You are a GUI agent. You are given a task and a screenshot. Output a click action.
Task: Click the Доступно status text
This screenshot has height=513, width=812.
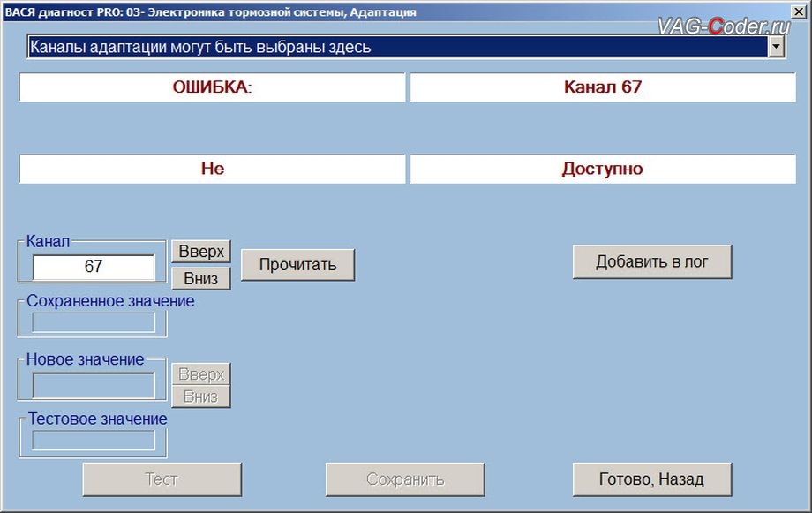(x=603, y=169)
